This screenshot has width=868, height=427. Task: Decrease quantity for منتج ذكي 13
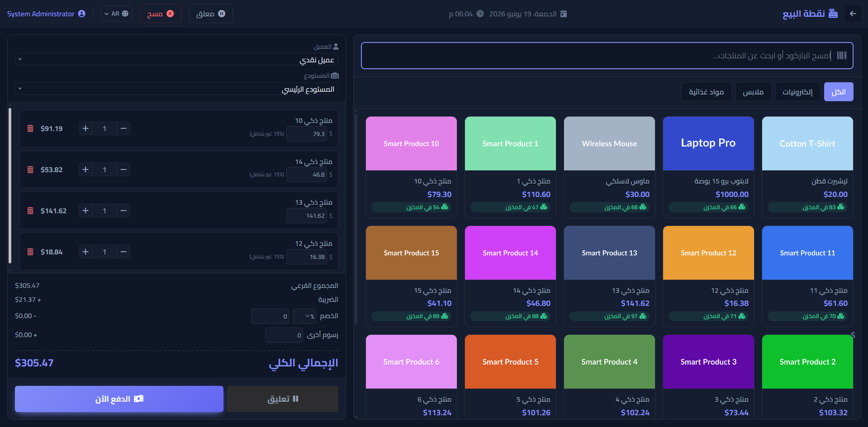124,211
